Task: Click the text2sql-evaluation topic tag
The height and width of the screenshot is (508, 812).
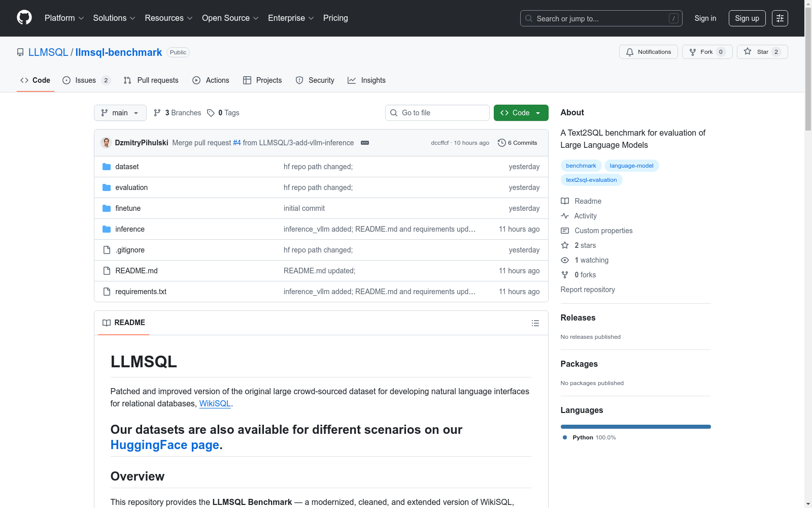Action: click(591, 180)
